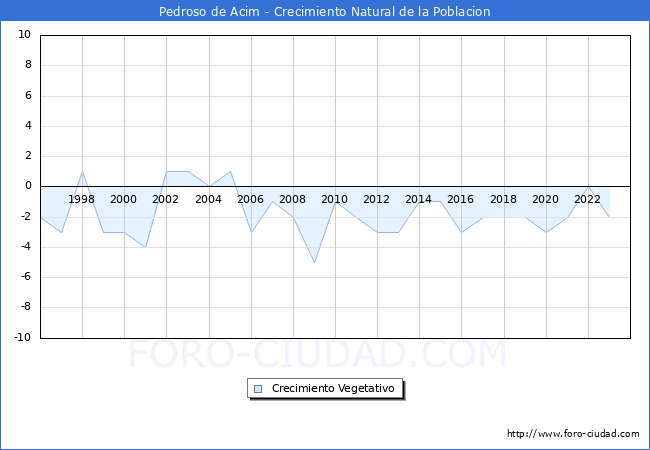Click the x-axis label 2004

point(208,199)
